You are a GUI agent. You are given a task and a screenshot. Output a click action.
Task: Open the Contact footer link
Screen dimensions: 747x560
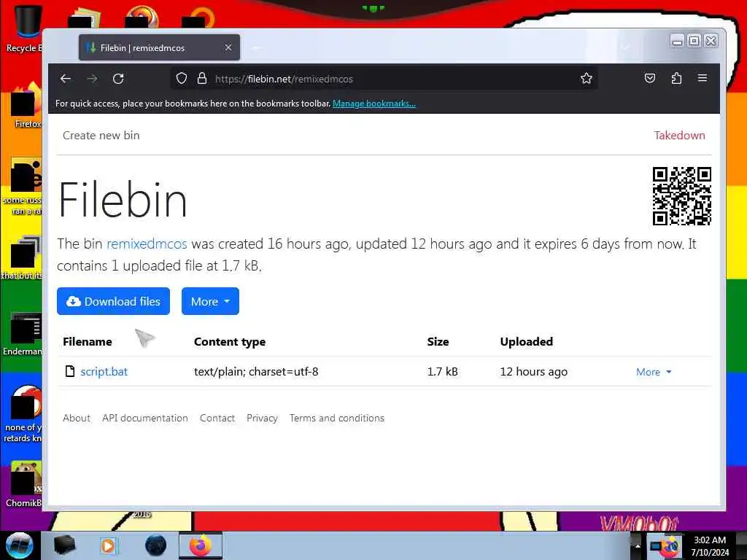217,418
